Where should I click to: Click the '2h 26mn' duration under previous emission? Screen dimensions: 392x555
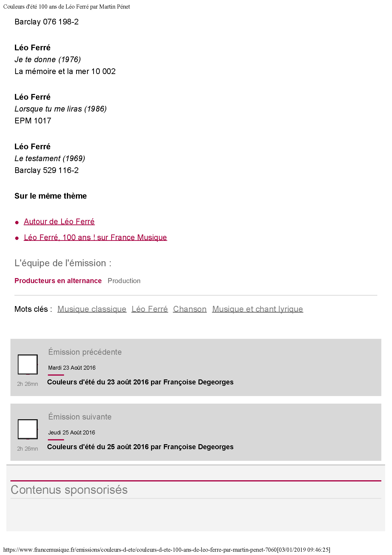28,384
